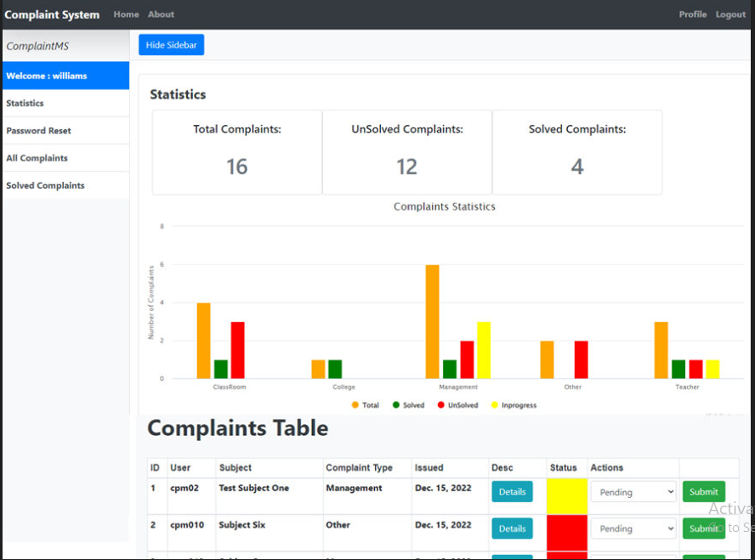The height and width of the screenshot is (560, 755).
Task: Submit the status change for Test Subject One
Action: (703, 491)
